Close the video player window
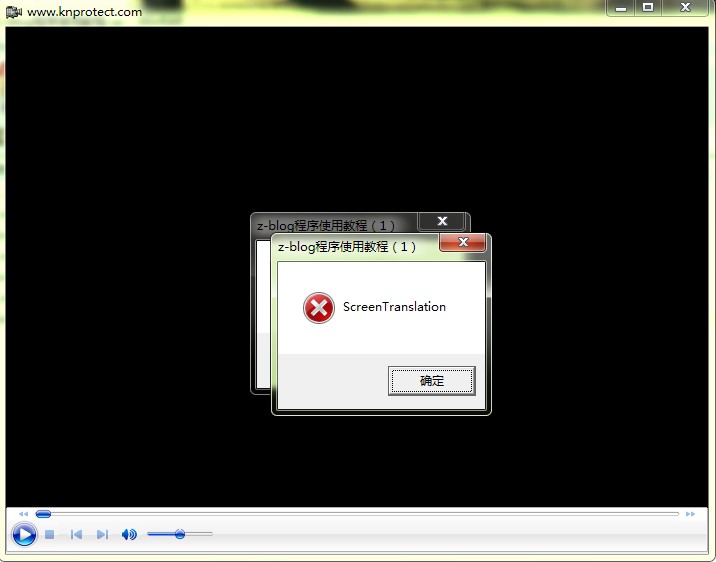716x562 pixels. tap(685, 8)
